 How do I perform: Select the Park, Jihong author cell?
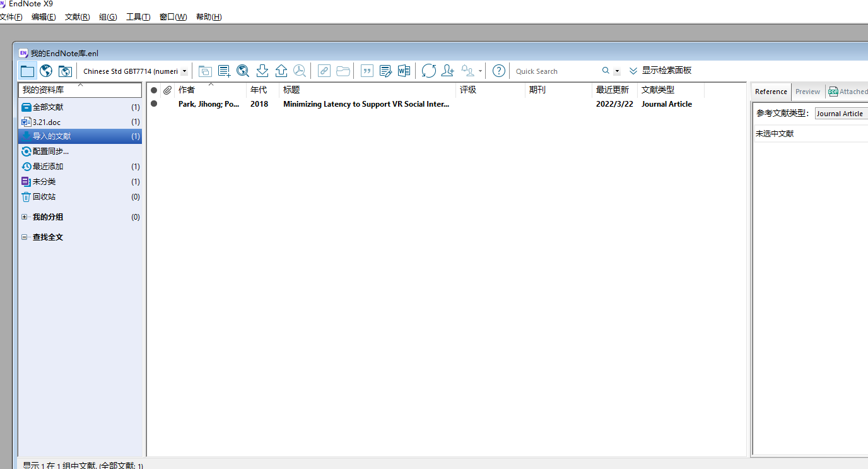click(209, 104)
